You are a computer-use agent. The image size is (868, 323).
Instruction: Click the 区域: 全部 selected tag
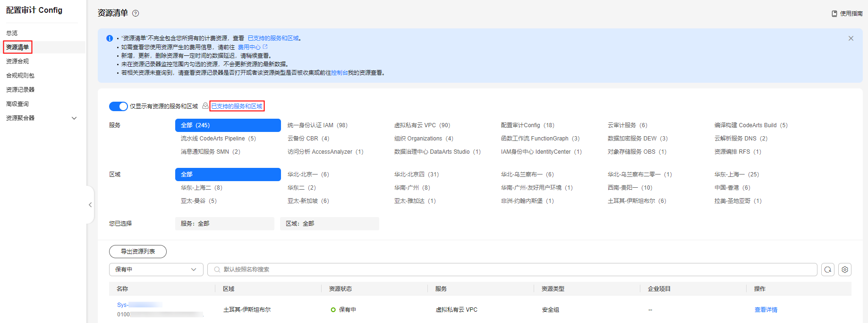coord(330,224)
